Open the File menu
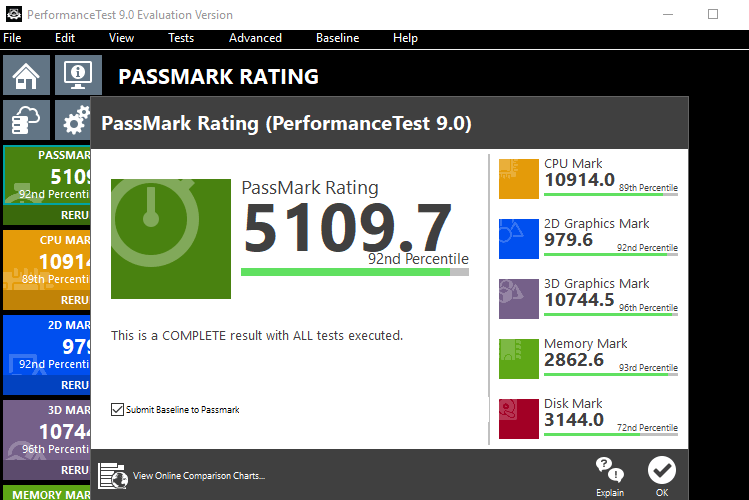749x500 pixels. point(12,38)
